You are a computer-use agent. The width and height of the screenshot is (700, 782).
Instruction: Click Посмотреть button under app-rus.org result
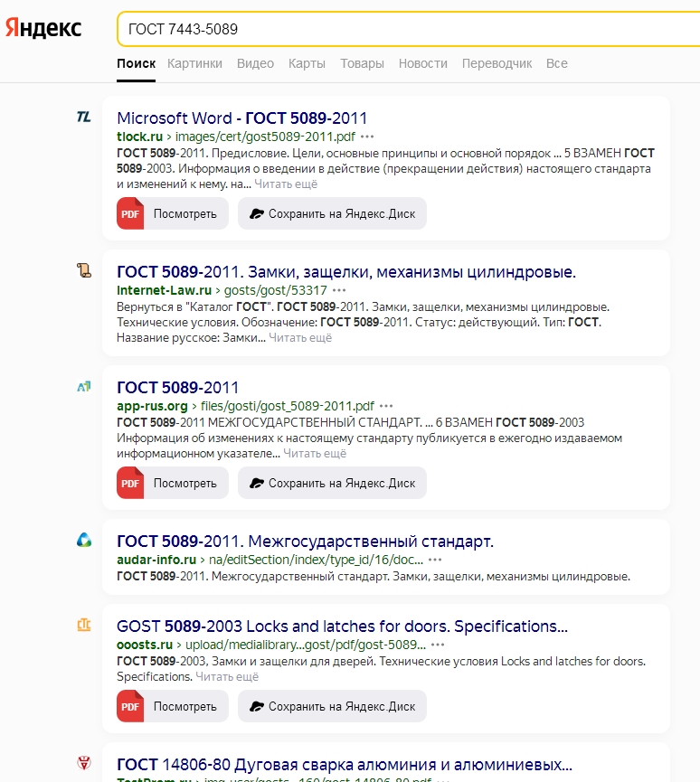click(x=173, y=483)
